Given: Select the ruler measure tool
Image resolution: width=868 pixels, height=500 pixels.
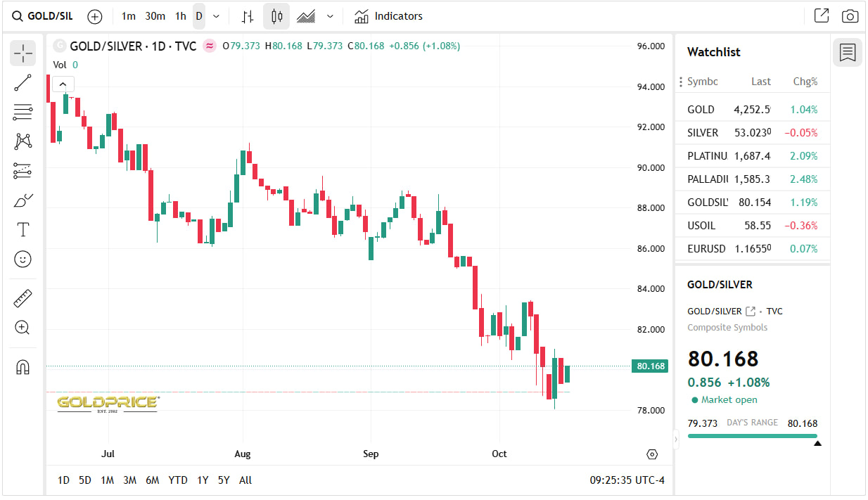Looking at the screenshot, I should [x=23, y=298].
